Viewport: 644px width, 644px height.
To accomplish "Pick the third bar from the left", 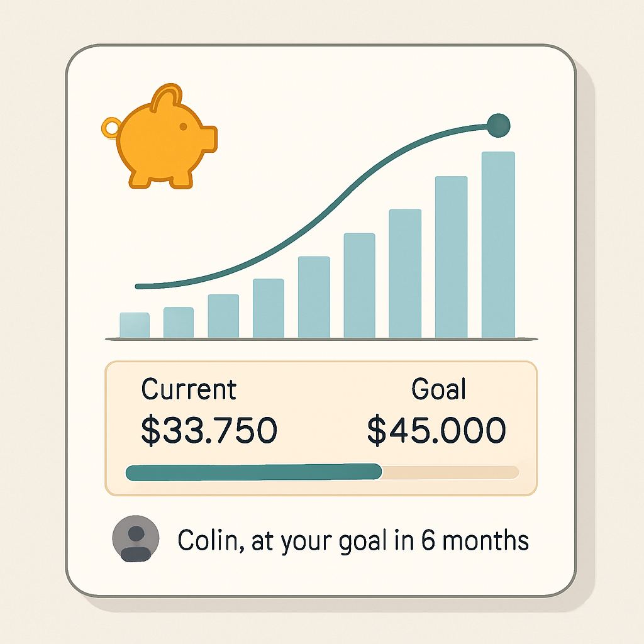I will pyautogui.click(x=223, y=316).
